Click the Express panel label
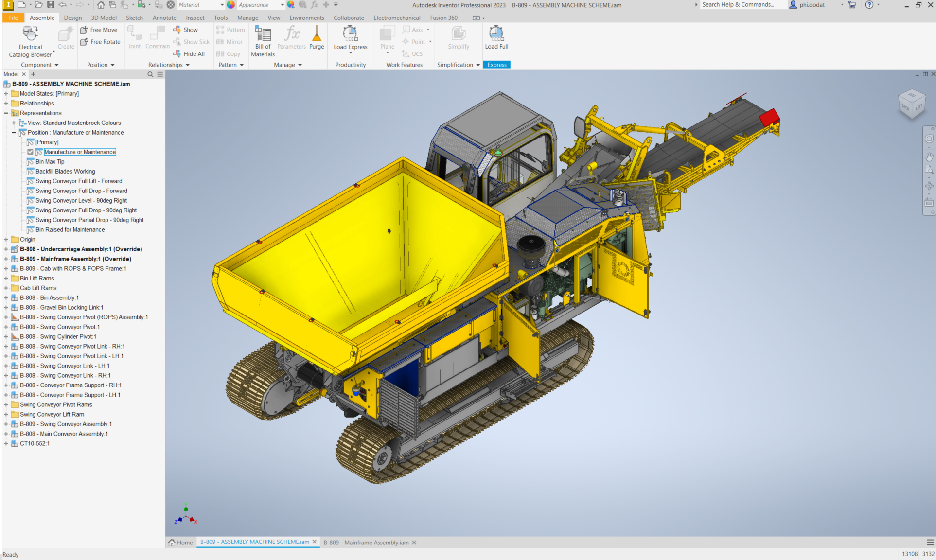The height and width of the screenshot is (560, 936). 496,65
